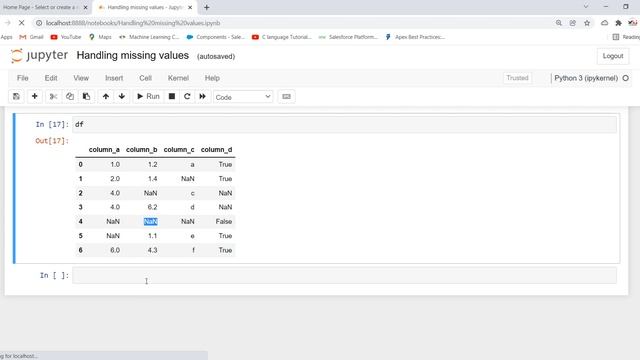Cut selected cells with scissors icon
640x360 pixels.
53,97
